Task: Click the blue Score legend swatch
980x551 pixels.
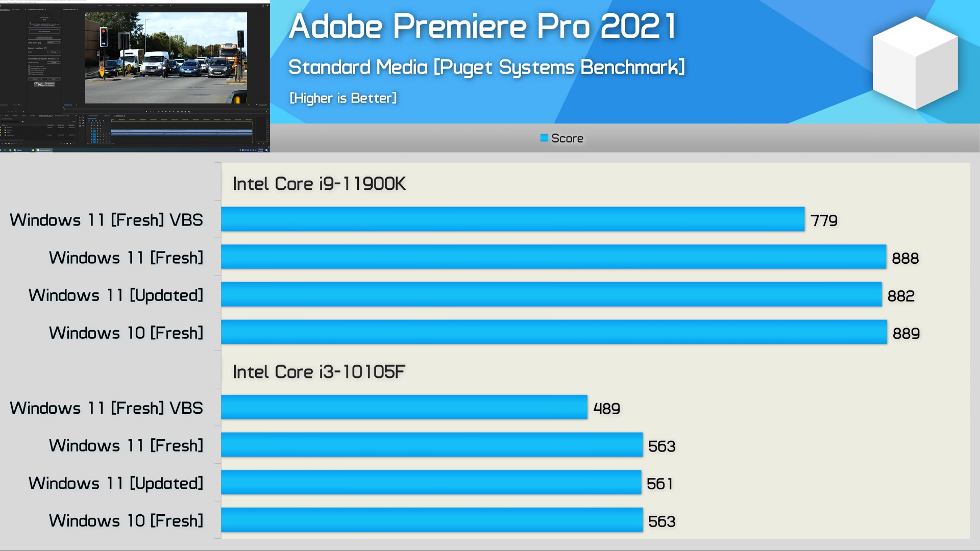Action: pos(544,138)
